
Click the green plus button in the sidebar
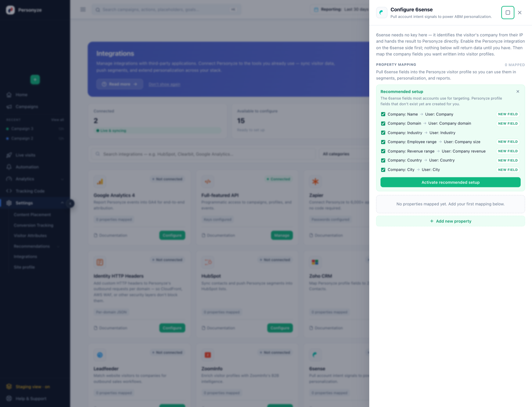pyautogui.click(x=35, y=79)
